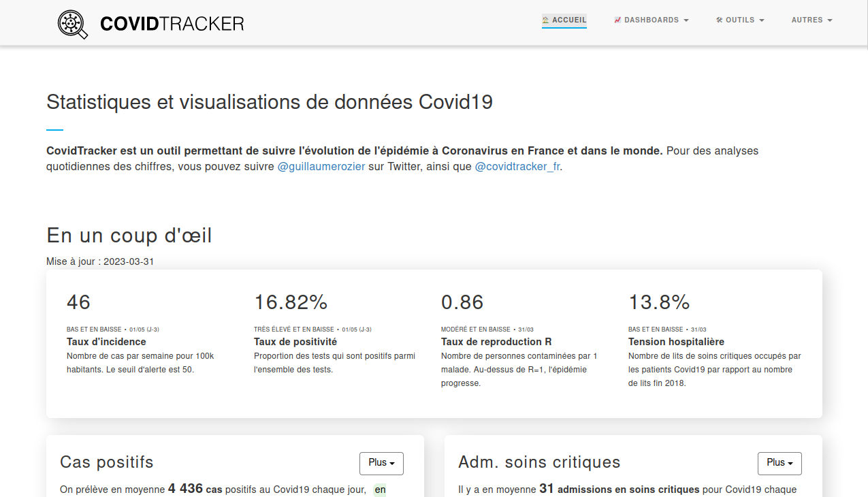Select the 13.8% hospital tension figure
Viewport: 868px width, 497px height.
[659, 302]
